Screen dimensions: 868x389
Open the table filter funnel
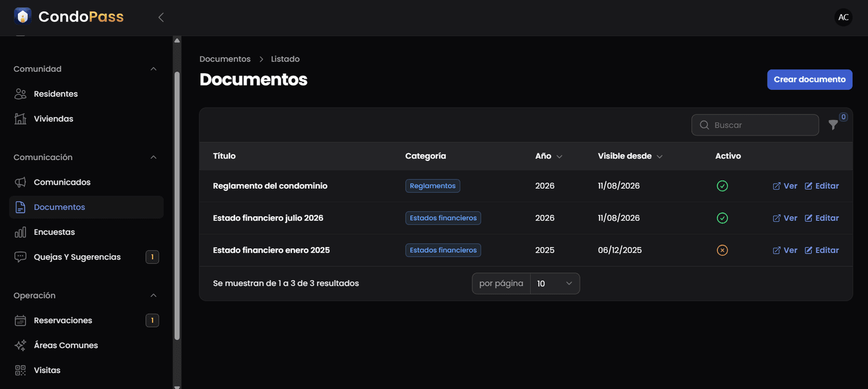pos(833,125)
